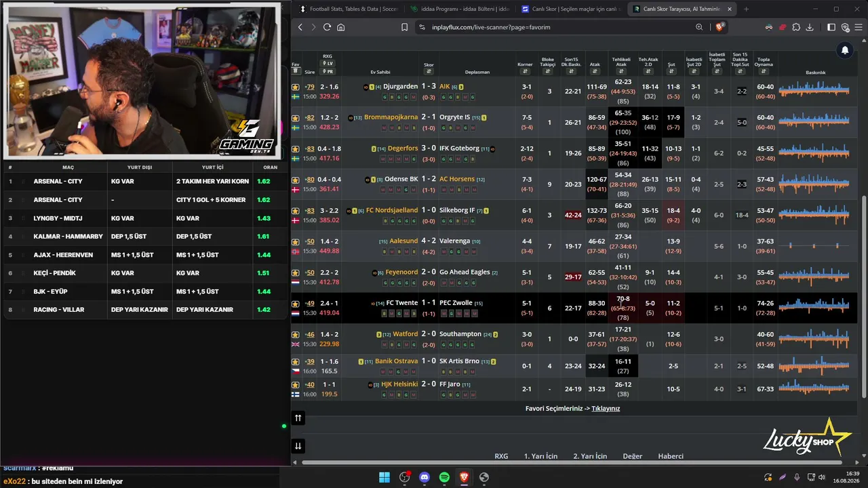Open the 2. Yarı İçin tab
The width and height of the screenshot is (868, 488).
(x=590, y=456)
